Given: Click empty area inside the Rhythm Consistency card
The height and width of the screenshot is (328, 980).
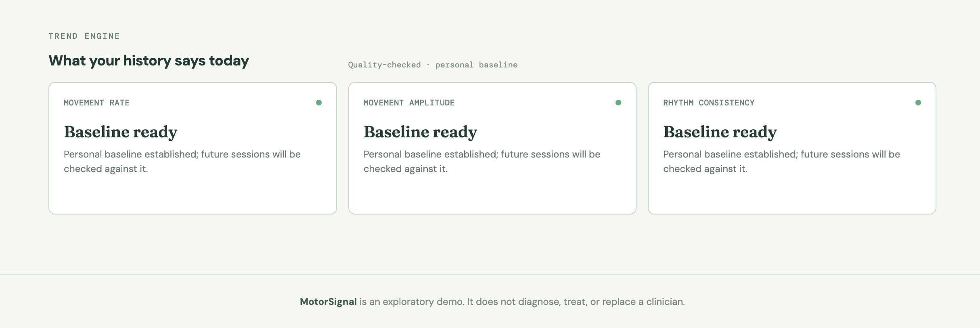Looking at the screenshot, I should (x=792, y=196).
